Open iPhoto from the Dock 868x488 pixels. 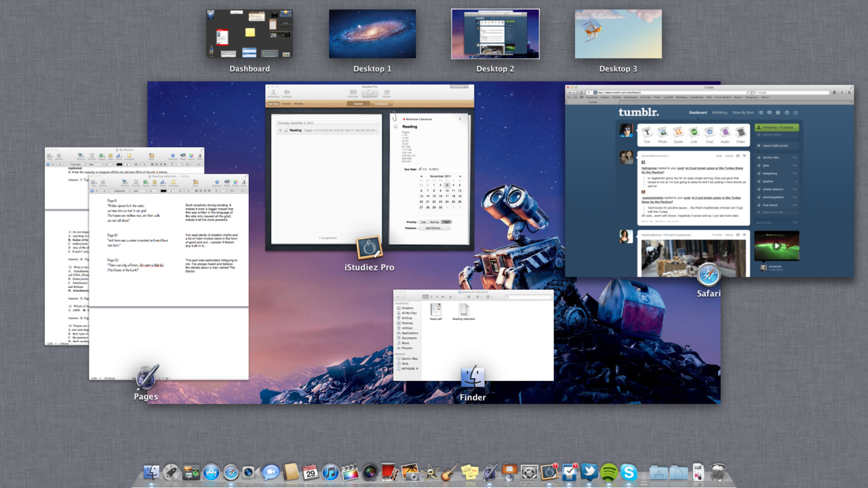tap(409, 472)
